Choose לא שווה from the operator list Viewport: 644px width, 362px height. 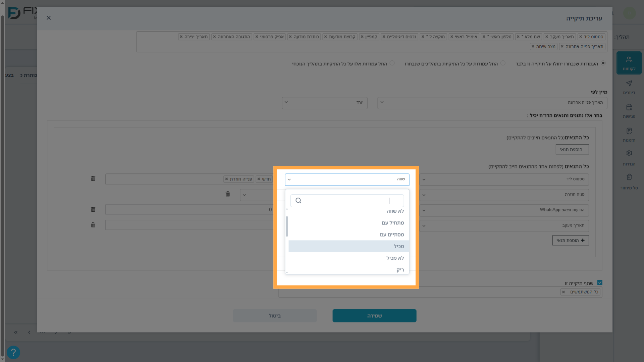click(348, 211)
